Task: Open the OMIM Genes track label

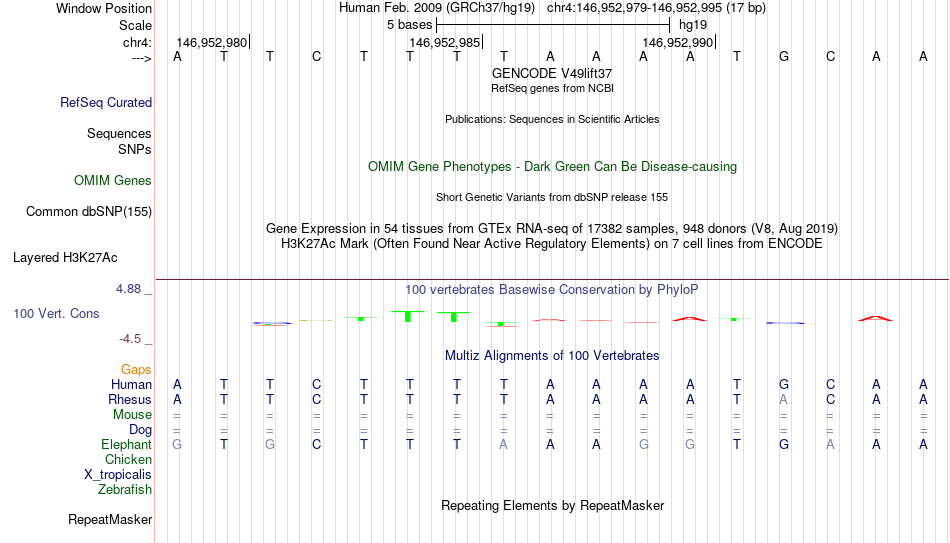Action: pyautogui.click(x=112, y=181)
